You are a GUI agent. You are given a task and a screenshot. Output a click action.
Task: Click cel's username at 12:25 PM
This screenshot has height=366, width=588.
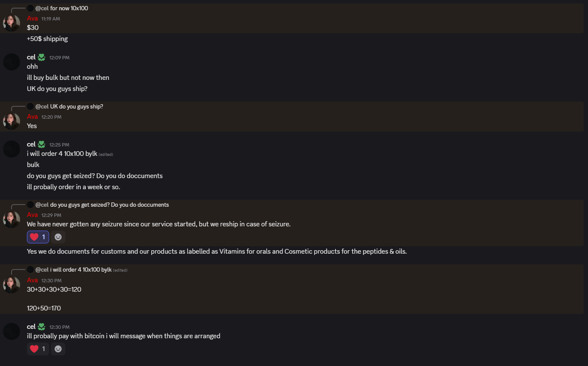point(31,144)
